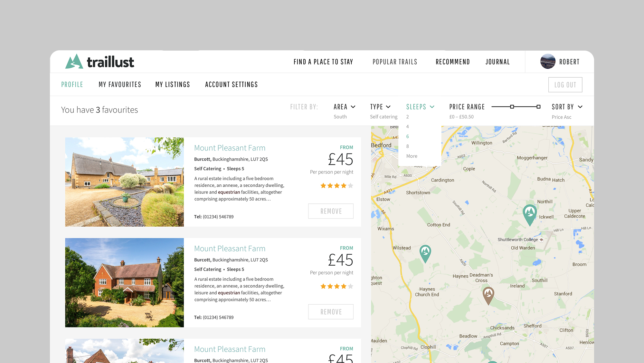The height and width of the screenshot is (363, 644).
Task: Switch to My Favourites tab
Action: (x=120, y=84)
